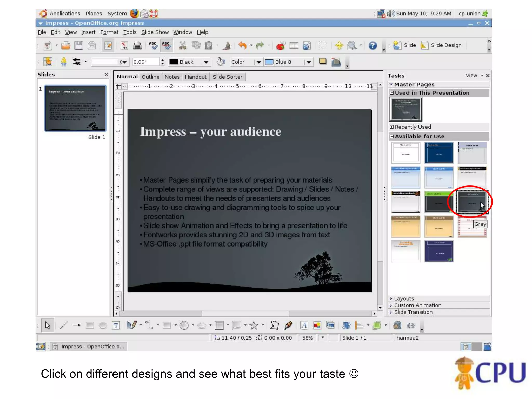The image size is (532, 399).
Task: Switch to the Notes tab
Action: coord(172,77)
